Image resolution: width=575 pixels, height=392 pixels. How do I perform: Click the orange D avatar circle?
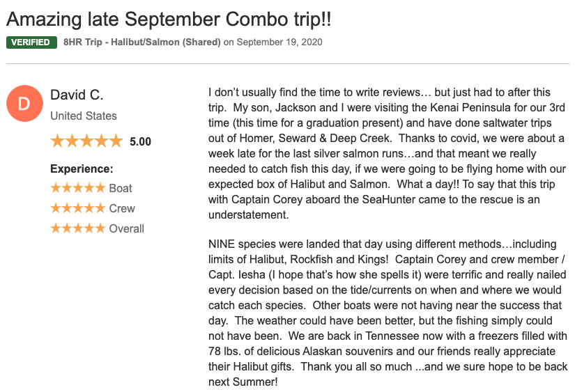coord(24,103)
